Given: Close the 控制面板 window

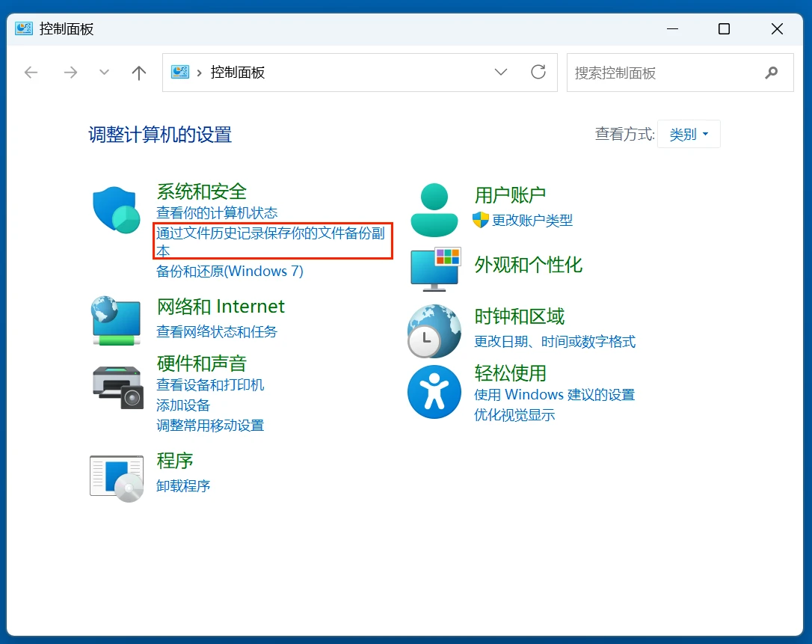Looking at the screenshot, I should pyautogui.click(x=777, y=29).
